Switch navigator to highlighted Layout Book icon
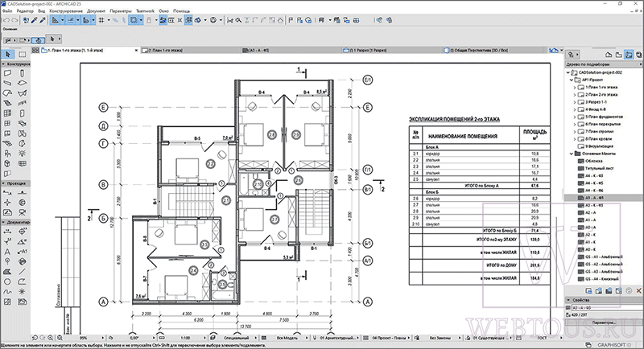The height and width of the screenshot is (349, 644). click(629, 55)
